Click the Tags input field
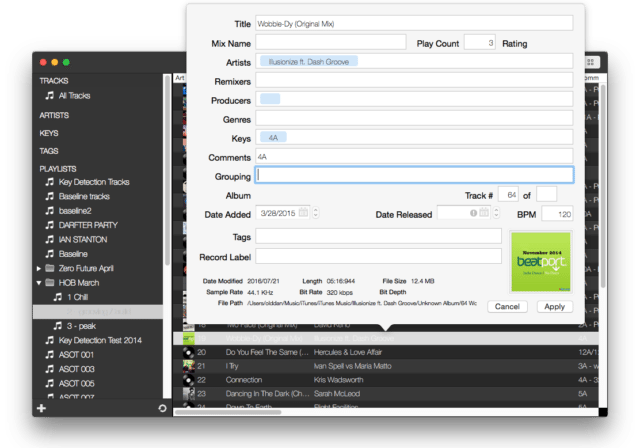 (x=378, y=236)
